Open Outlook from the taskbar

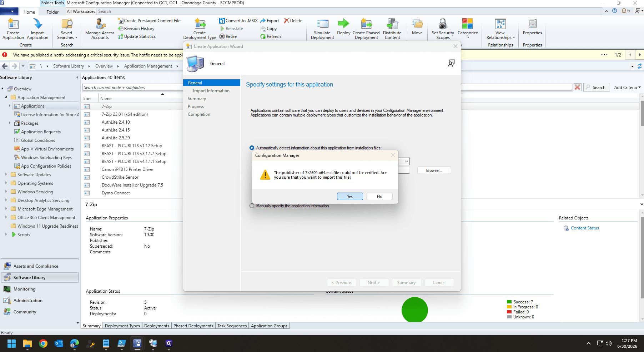click(x=59, y=343)
